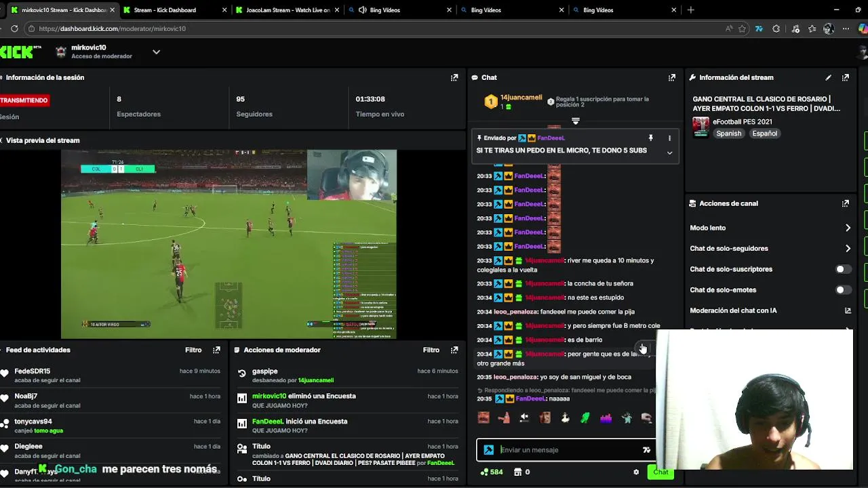
Task: Click the 584 channel points icon
Action: point(484,472)
